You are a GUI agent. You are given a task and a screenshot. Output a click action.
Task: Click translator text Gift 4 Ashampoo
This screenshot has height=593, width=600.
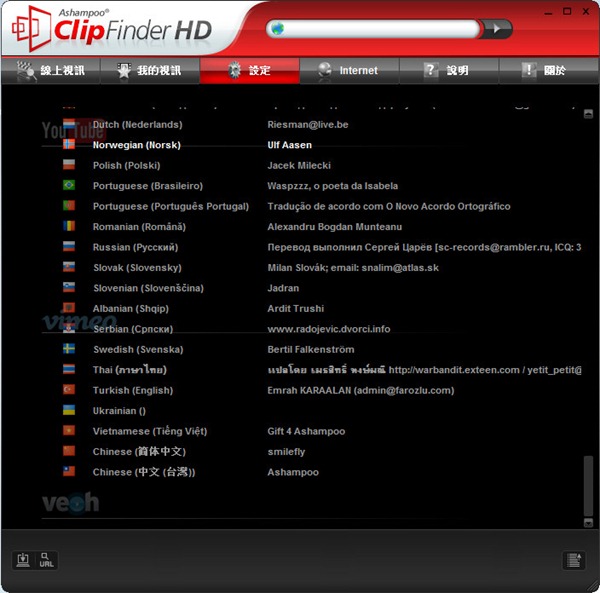306,431
